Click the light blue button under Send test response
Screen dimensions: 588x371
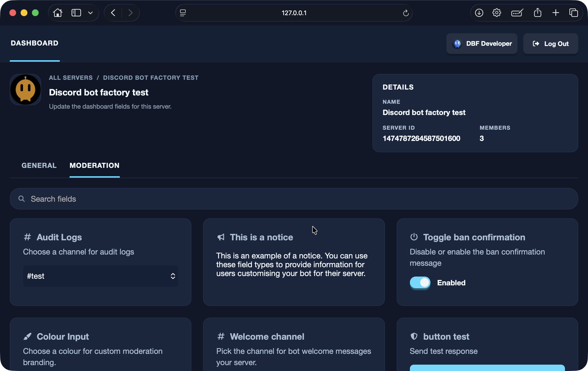pyautogui.click(x=487, y=368)
